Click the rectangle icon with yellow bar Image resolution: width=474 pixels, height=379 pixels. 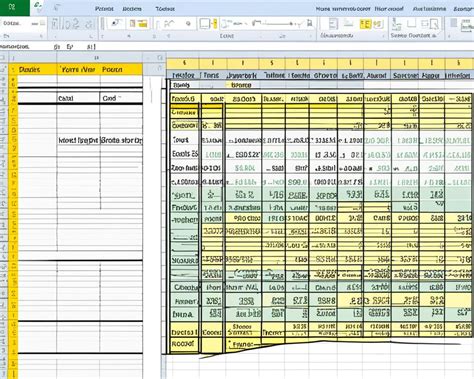[x=208, y=23]
